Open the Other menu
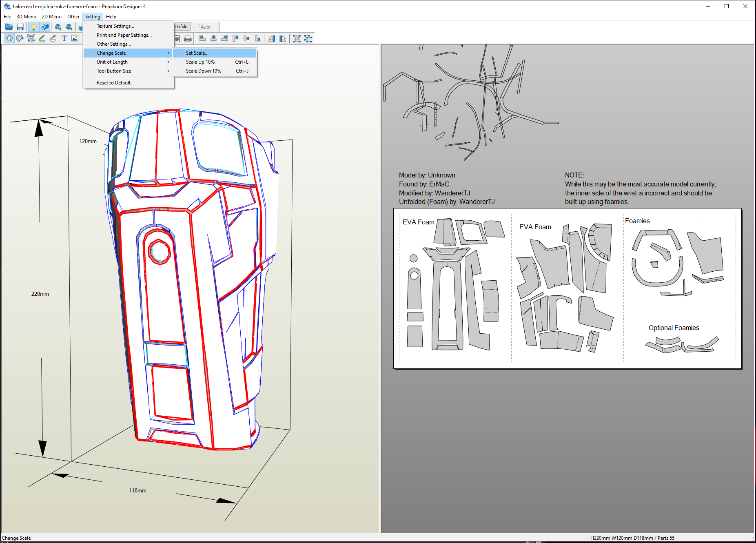756x543 pixels. tap(73, 17)
